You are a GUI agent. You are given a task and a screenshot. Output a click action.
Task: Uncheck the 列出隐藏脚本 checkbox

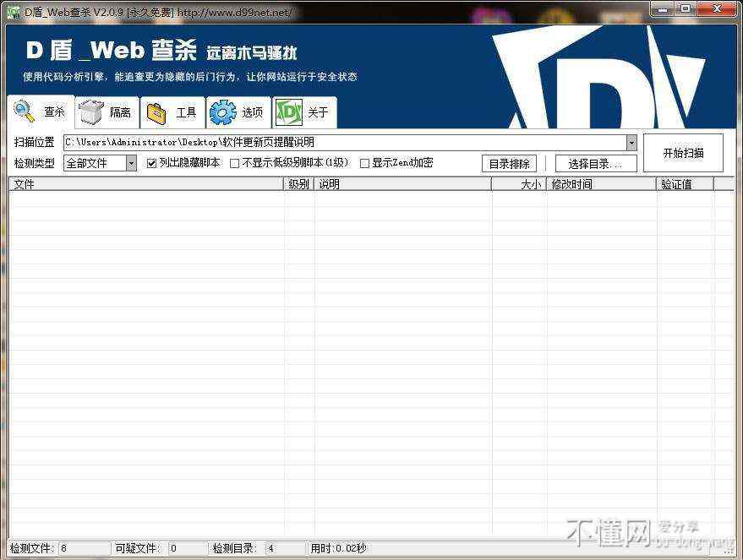pyautogui.click(x=151, y=163)
